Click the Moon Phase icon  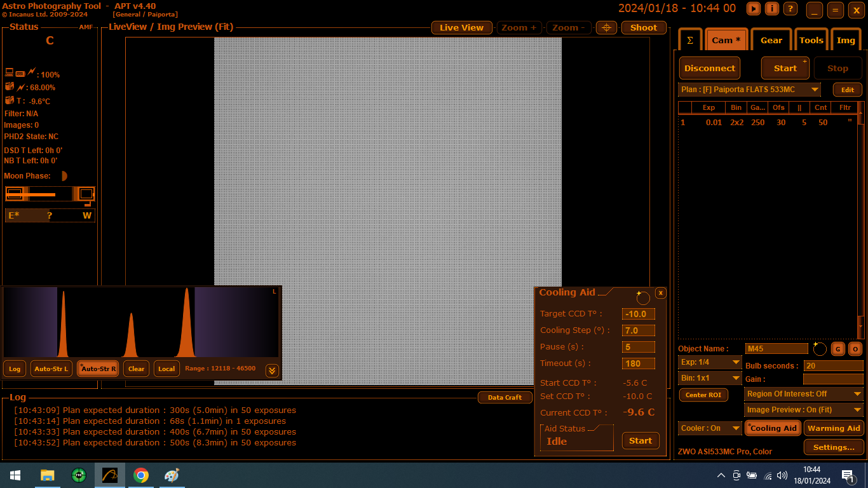64,176
